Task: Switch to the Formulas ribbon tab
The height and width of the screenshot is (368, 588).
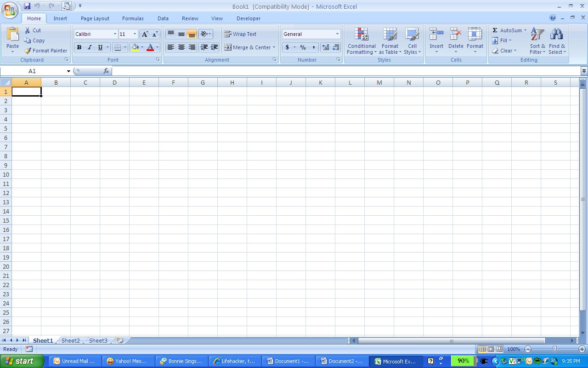Action: pyautogui.click(x=133, y=18)
